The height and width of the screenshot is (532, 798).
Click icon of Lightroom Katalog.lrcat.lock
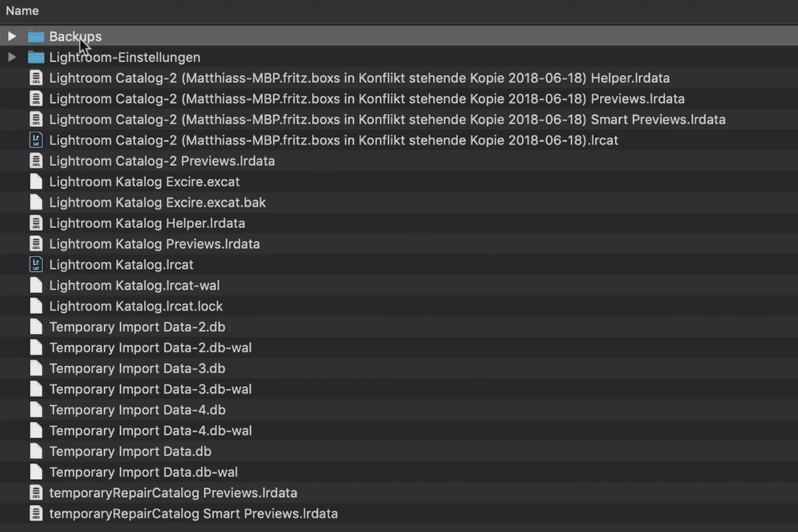(36, 306)
